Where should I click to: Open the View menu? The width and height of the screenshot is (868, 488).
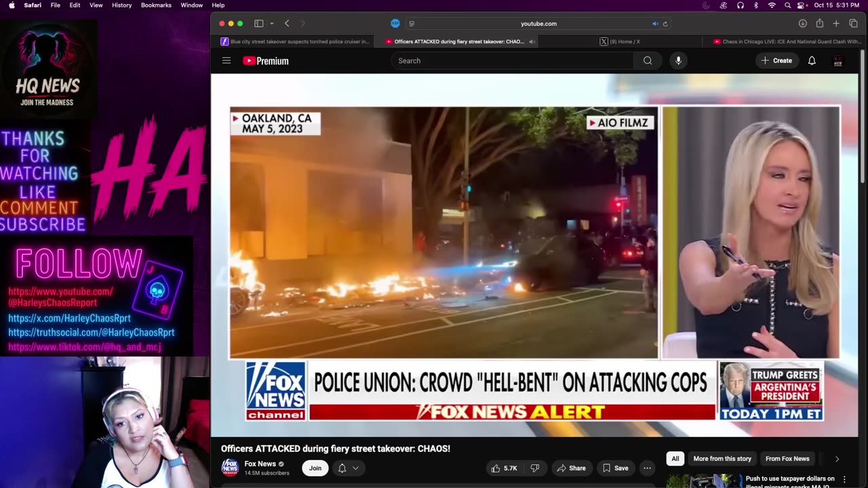point(96,5)
